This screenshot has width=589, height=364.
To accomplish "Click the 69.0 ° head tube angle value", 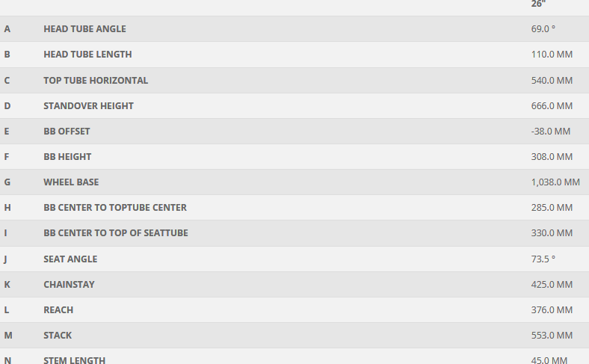I will pos(543,29).
